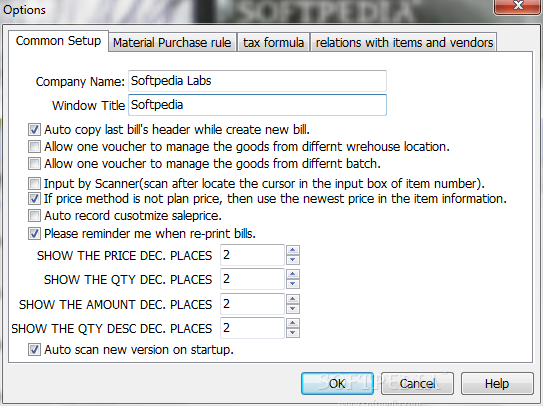
Task: Disable Auto scan new version on startup
Action: [x=34, y=350]
